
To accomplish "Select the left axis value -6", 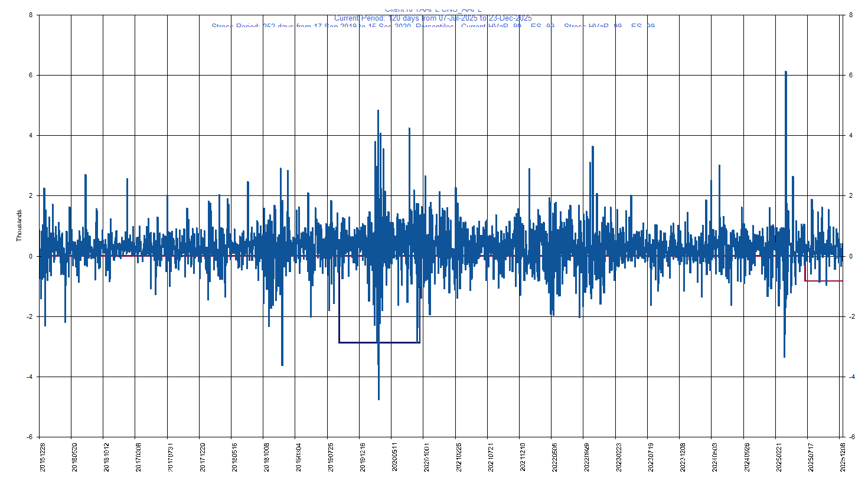I will pos(30,437).
